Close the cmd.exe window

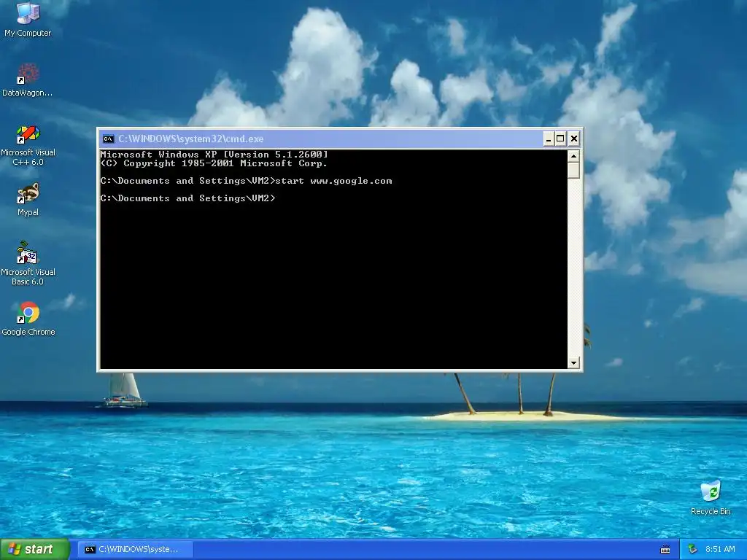tap(573, 139)
